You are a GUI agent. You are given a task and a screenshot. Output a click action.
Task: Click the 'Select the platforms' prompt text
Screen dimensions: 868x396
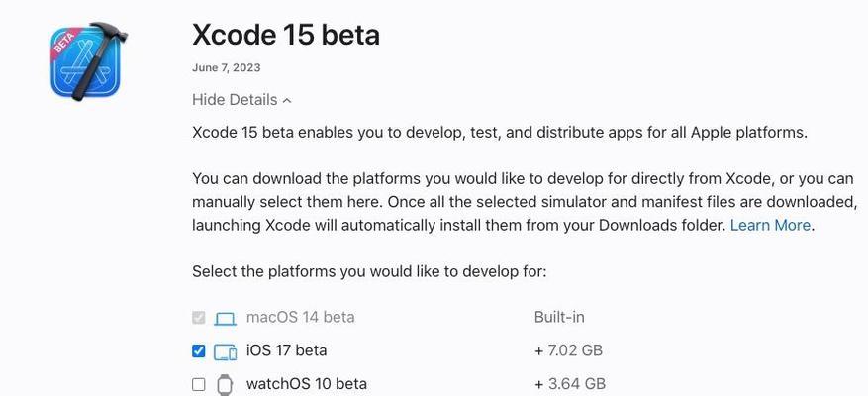click(x=369, y=272)
